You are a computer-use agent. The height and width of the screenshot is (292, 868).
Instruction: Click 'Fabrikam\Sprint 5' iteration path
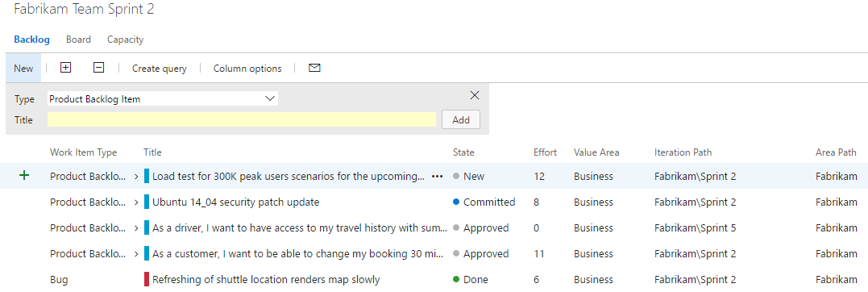click(696, 227)
